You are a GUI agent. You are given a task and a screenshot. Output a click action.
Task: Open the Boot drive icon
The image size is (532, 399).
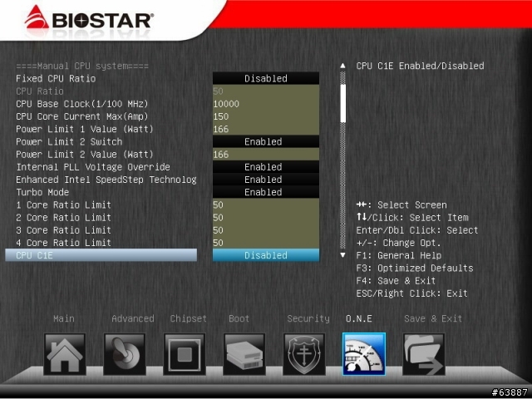[244, 354]
